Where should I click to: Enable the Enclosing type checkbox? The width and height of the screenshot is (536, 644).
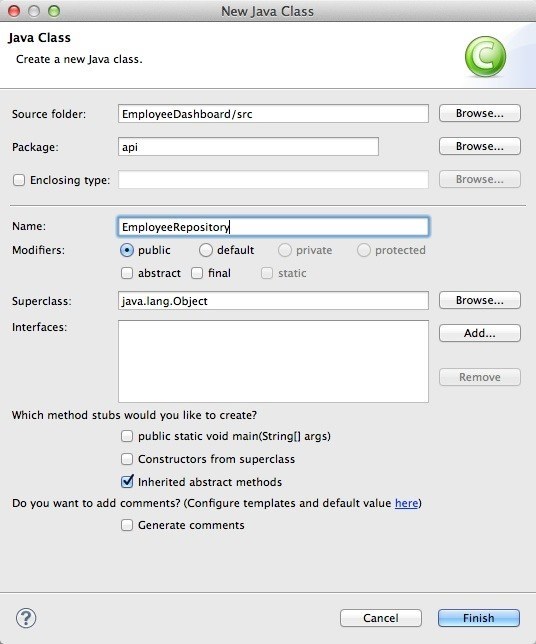click(19, 180)
